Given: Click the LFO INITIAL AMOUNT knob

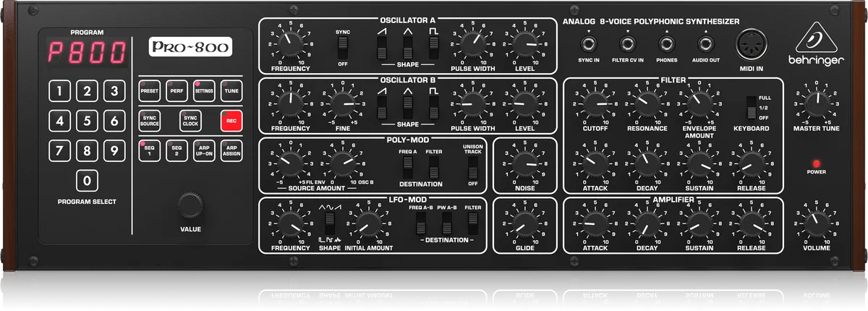Looking at the screenshot, I should [368, 224].
